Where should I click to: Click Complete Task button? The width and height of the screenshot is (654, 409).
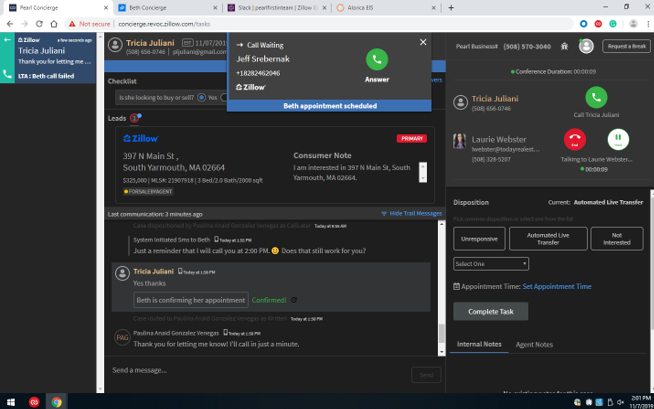point(490,311)
